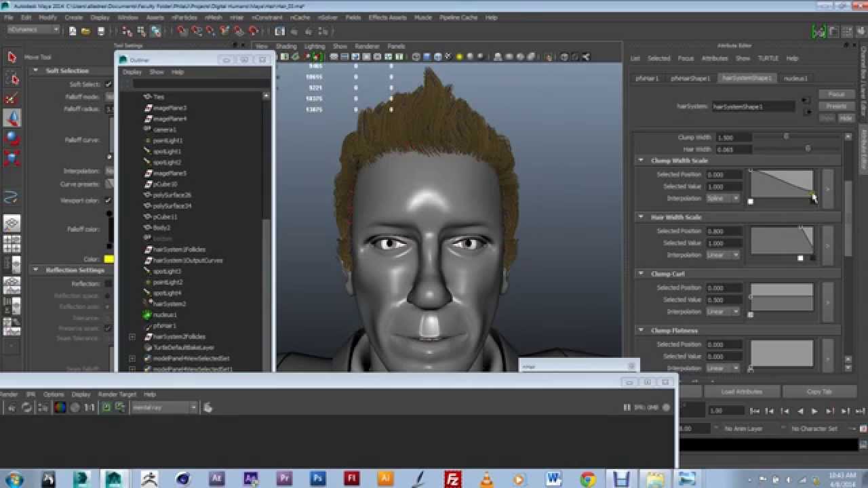Switch to the pfxHairShape1 tab
This screenshot has height=488, width=868.
690,79
